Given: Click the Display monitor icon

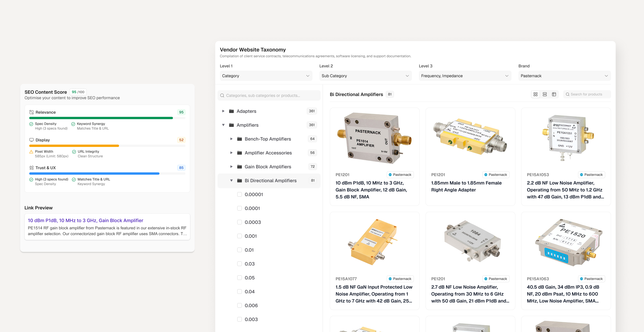Looking at the screenshot, I should pos(32,140).
